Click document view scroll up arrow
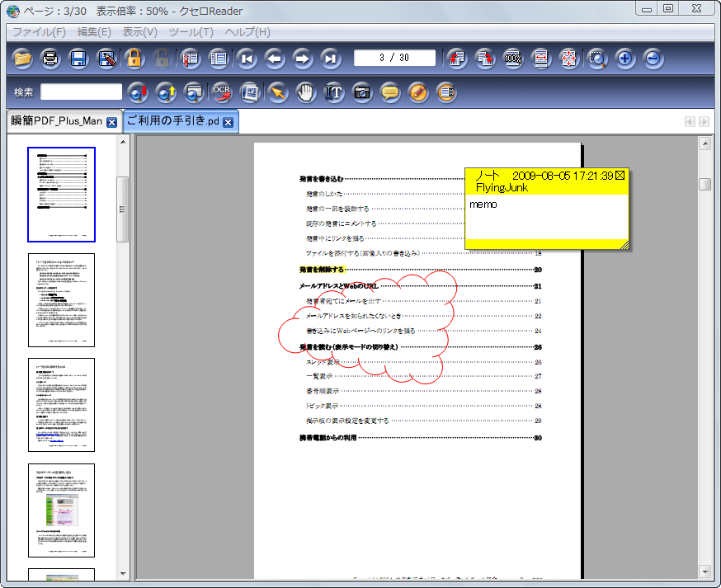This screenshot has height=588, width=721. pyautogui.click(x=705, y=143)
